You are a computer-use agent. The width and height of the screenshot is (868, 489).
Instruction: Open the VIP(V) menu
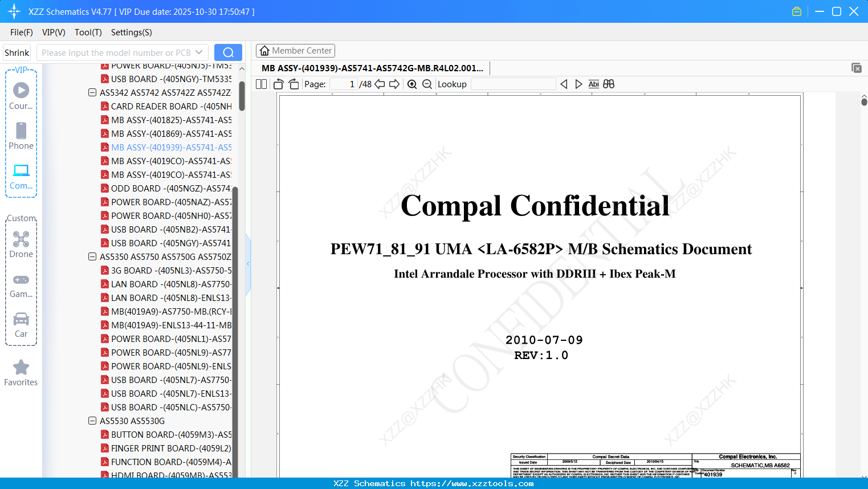coord(54,32)
